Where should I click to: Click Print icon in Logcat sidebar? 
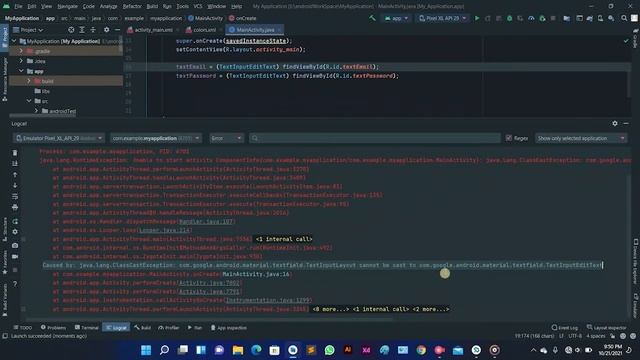pyautogui.click(x=15, y=207)
